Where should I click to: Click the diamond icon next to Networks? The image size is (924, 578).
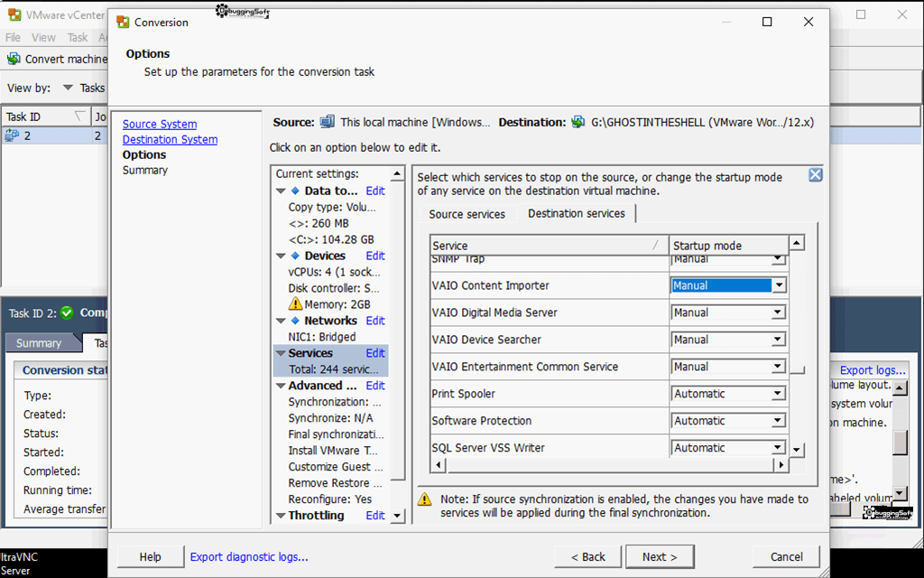tap(295, 321)
